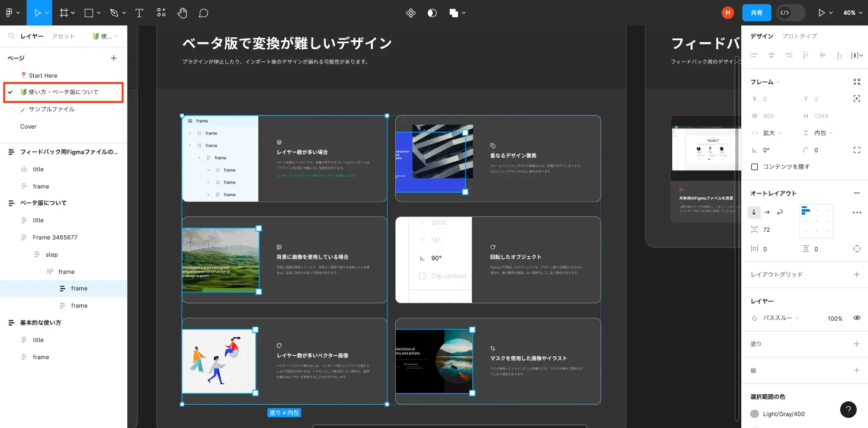This screenshot has height=428, width=868.
Task: Check the コンテンツを隠す checkbox
Action: [754, 167]
